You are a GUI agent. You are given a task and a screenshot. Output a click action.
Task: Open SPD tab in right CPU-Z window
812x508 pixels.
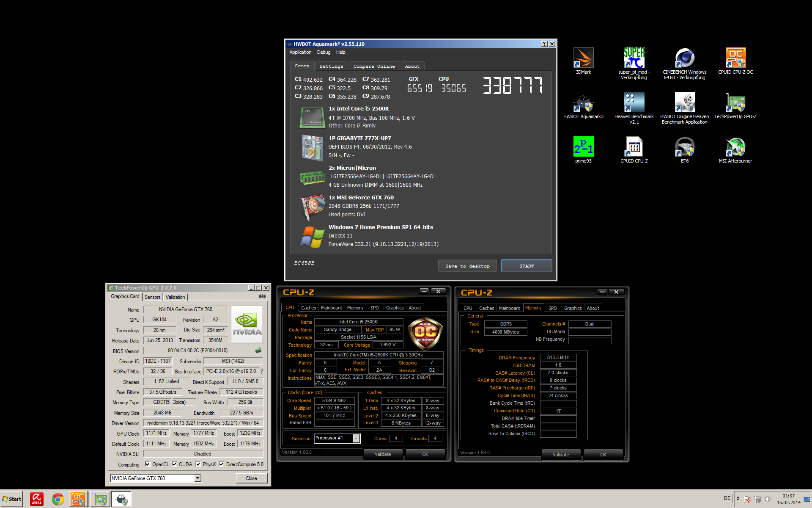pyautogui.click(x=552, y=308)
